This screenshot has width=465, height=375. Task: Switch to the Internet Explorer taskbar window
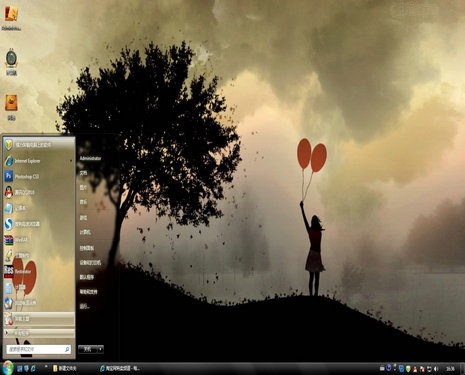121,368
